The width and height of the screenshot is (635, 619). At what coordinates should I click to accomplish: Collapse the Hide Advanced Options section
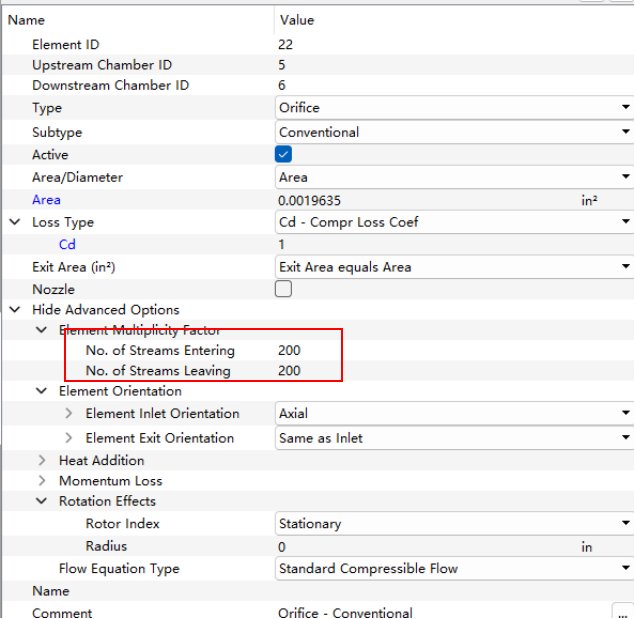tap(15, 310)
